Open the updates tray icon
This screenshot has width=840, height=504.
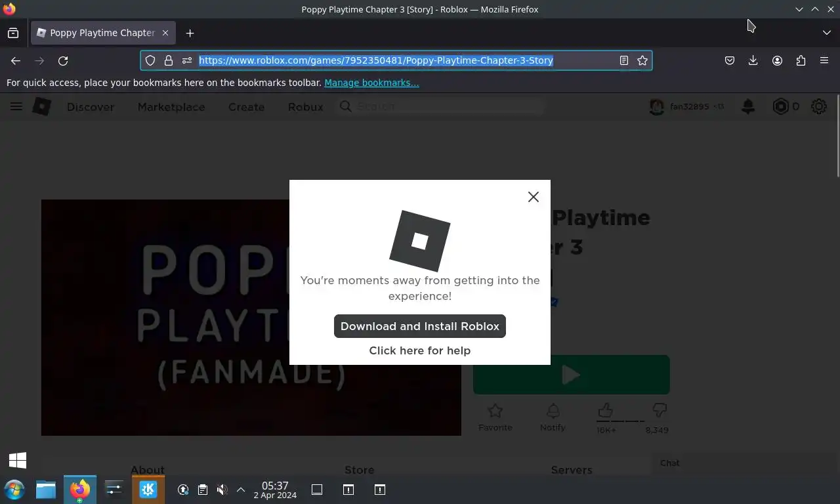(x=183, y=490)
